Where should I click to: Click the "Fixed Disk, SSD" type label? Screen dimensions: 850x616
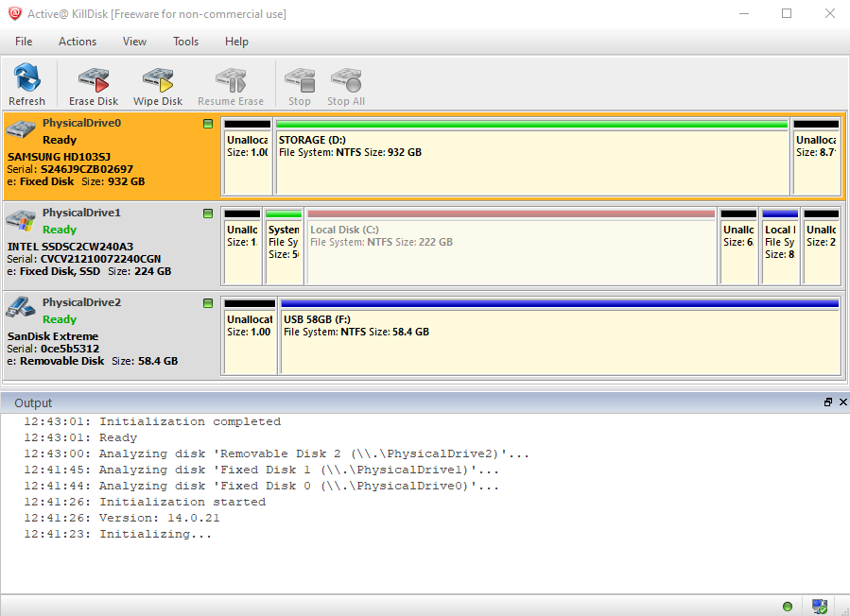point(61,271)
